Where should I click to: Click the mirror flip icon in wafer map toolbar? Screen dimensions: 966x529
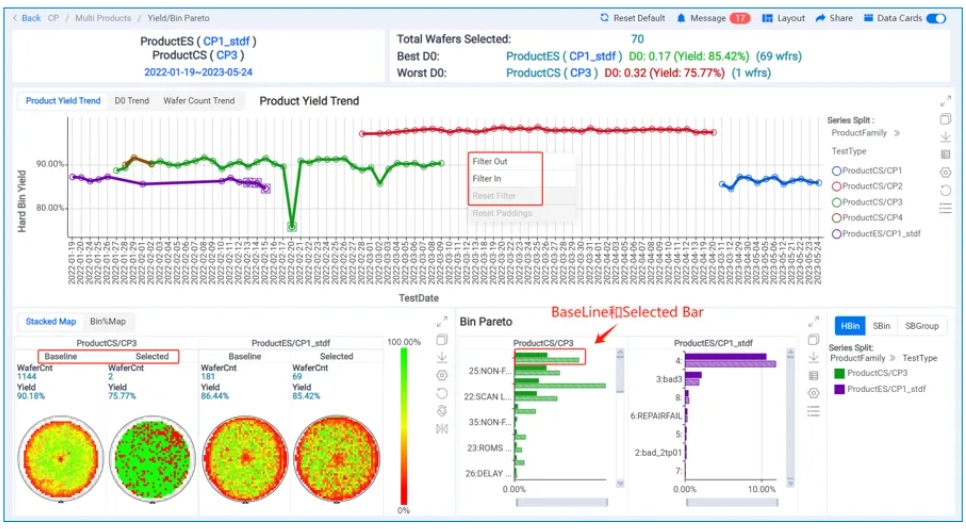[442, 429]
